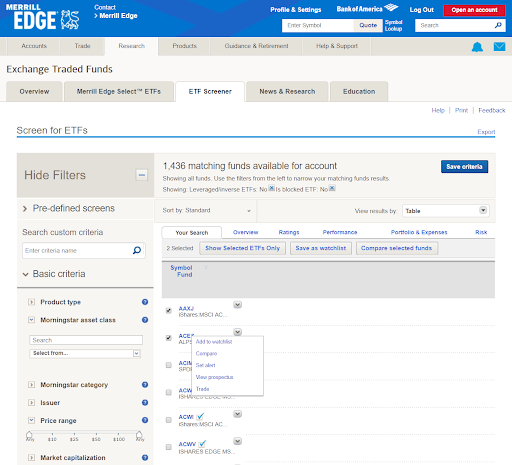Uncheck the ACES fund checkbox
The width and height of the screenshot is (512, 465).
pyautogui.click(x=169, y=338)
